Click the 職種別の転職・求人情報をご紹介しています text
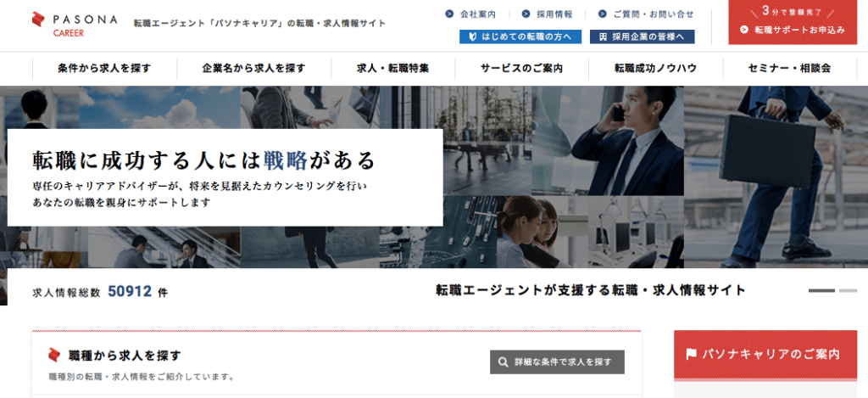 tap(142, 377)
